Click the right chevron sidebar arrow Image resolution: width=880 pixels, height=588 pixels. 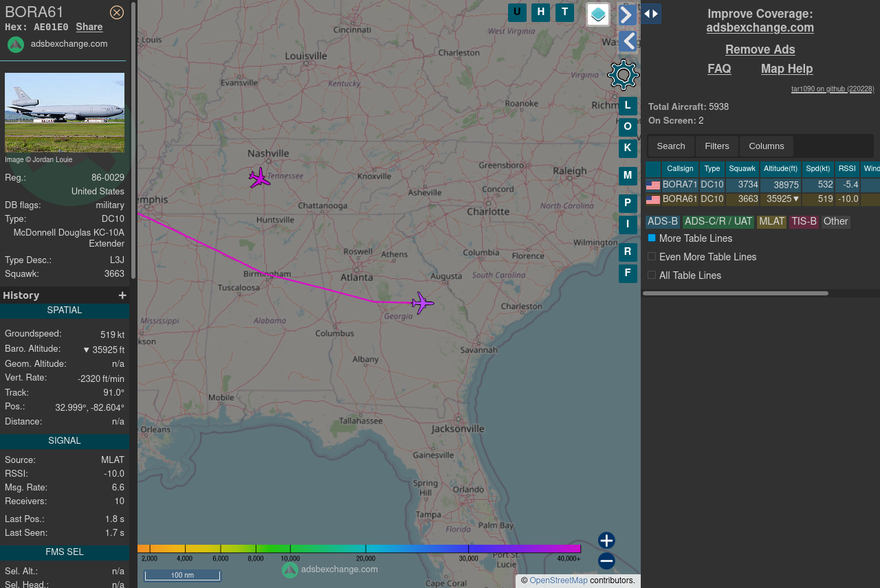627,14
